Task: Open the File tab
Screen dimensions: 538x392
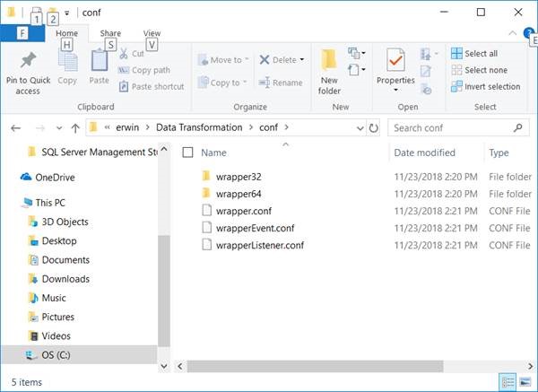Action: (22, 33)
